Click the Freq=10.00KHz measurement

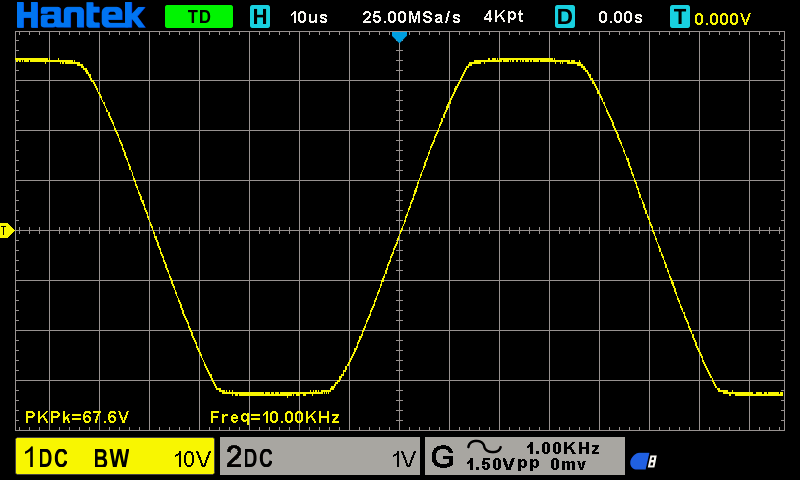tap(274, 417)
